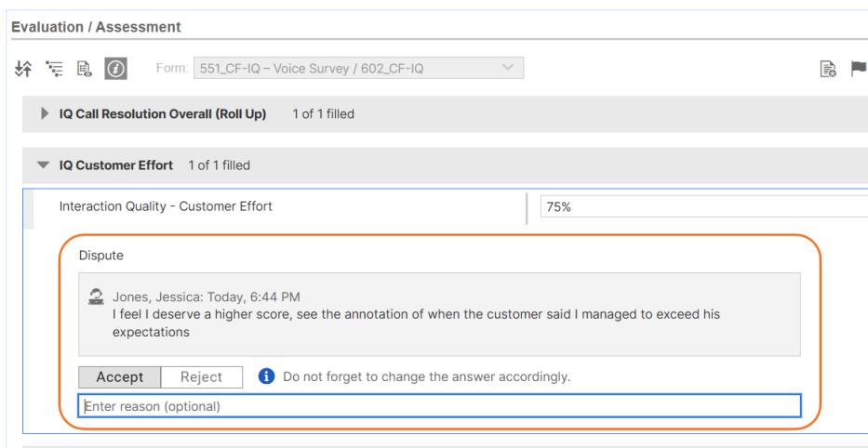Click the Evaluation / Assessment panel title
This screenshot has width=868, height=448.
[x=96, y=27]
